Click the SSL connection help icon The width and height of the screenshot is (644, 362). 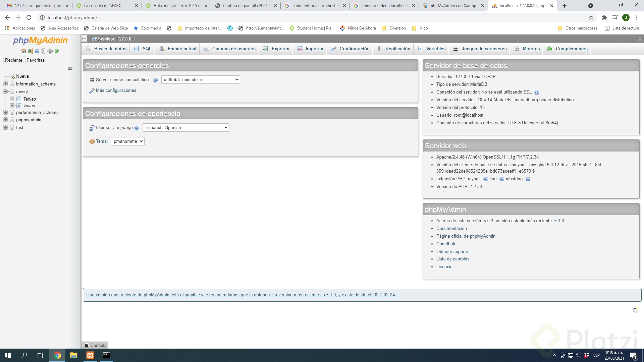[537, 93]
